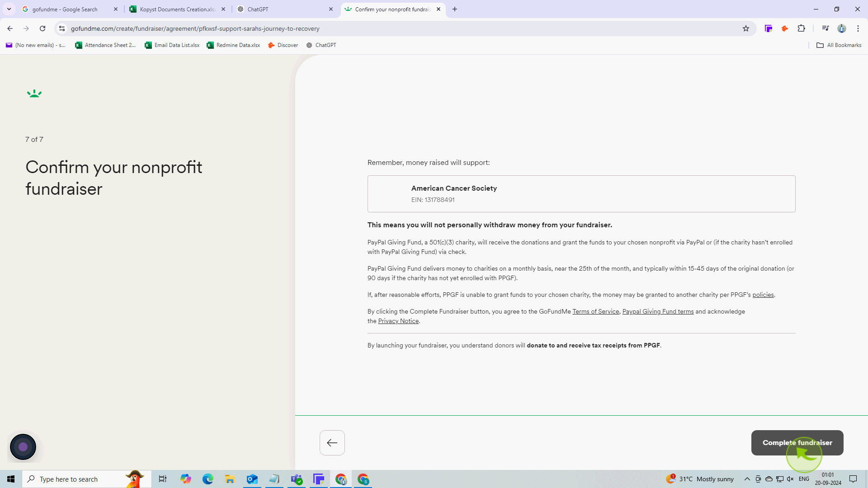This screenshot has height=488, width=868.
Task: Open the Extensions puzzle menu
Action: [x=802, y=28]
